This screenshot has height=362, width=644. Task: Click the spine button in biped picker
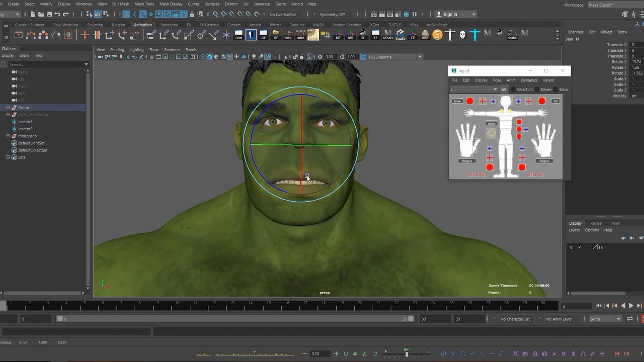click(x=492, y=124)
